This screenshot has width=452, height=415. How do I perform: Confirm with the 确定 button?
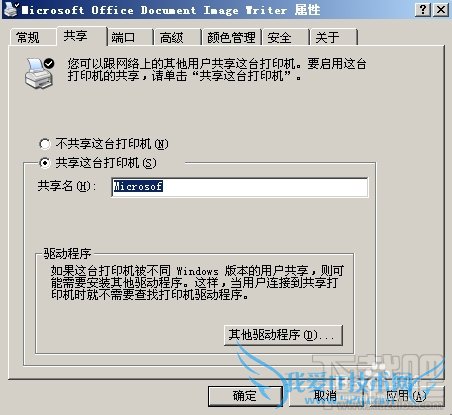[x=245, y=396]
